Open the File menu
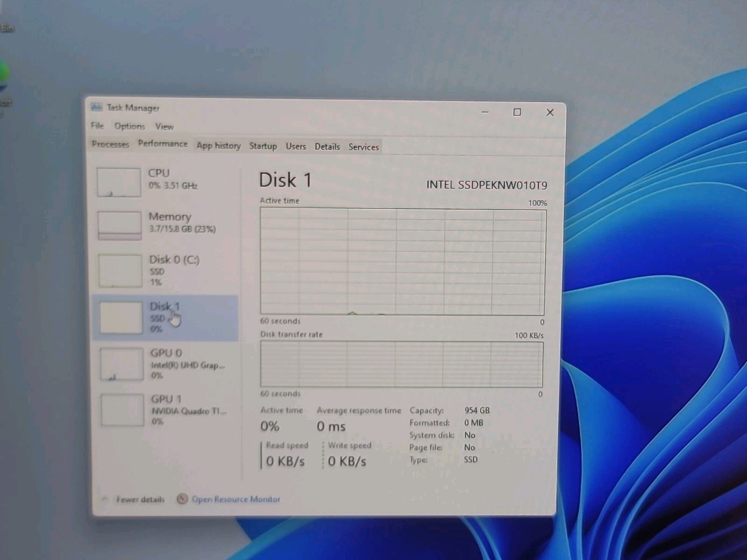This screenshot has width=747, height=560. point(97,126)
